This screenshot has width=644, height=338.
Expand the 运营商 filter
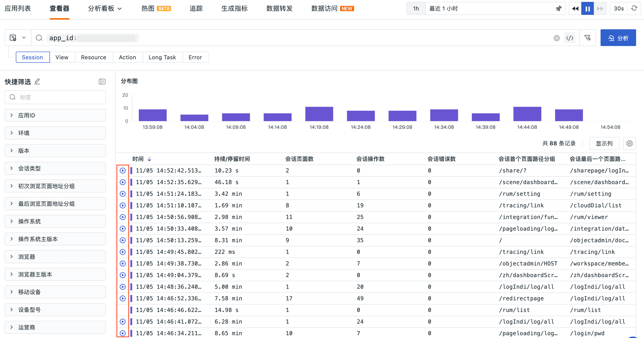(55, 327)
